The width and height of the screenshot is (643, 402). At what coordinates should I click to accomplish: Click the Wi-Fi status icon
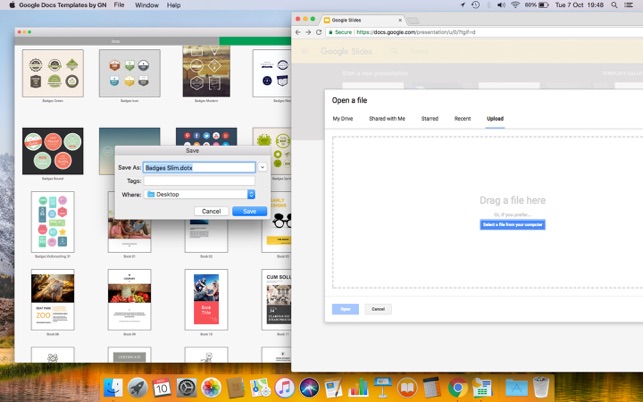tap(515, 5)
